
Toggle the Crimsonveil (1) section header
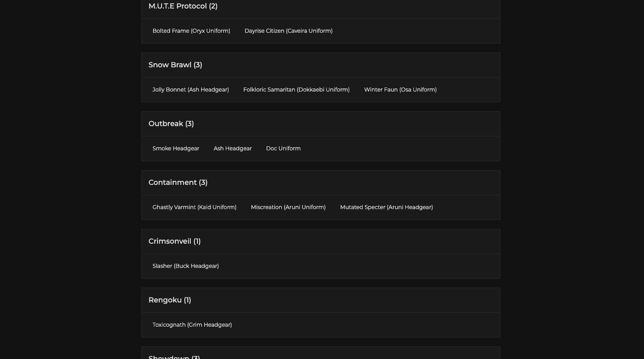[x=175, y=241]
